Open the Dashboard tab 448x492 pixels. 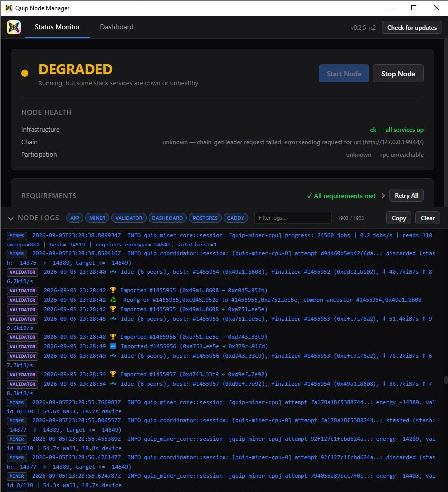click(117, 27)
